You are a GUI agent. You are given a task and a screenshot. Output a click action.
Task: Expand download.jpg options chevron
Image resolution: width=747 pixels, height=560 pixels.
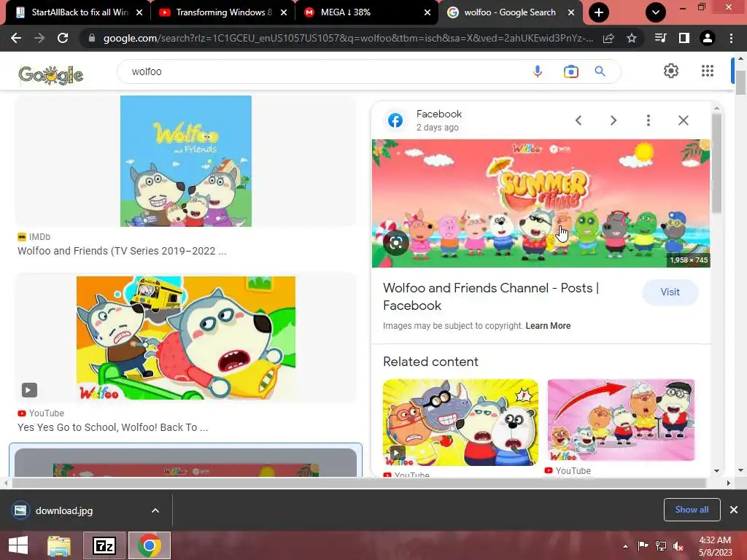155,510
